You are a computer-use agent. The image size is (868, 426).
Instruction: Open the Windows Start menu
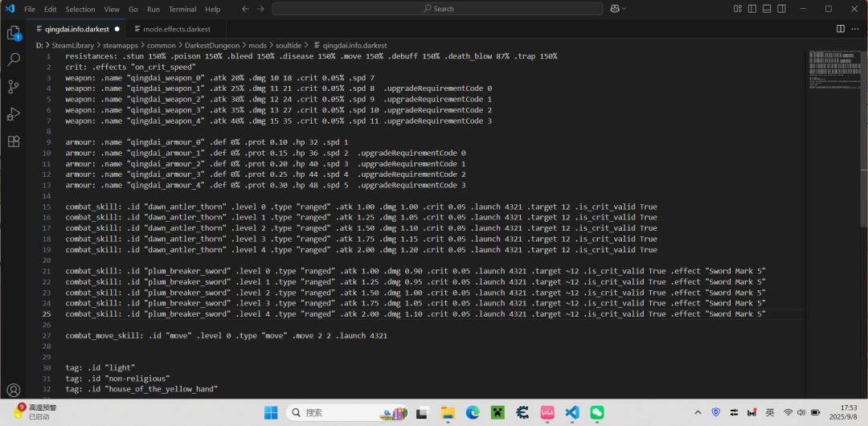click(272, 412)
